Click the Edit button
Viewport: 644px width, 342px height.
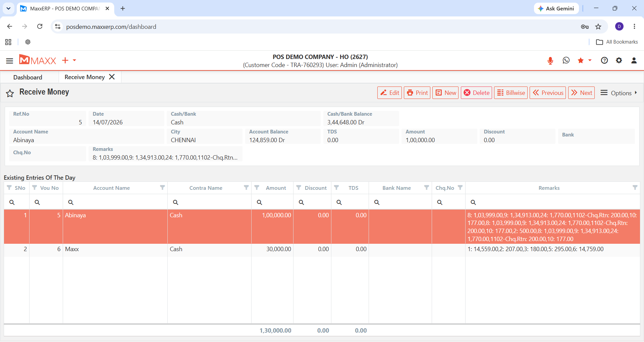coord(389,93)
